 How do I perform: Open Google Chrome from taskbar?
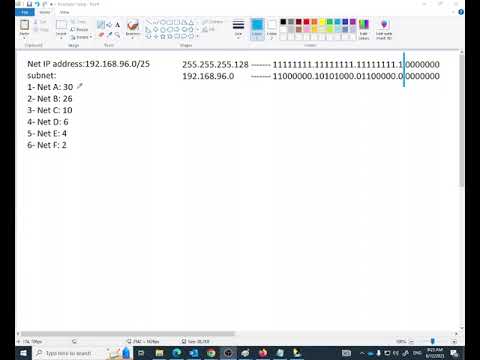pyautogui.click(x=211, y=353)
